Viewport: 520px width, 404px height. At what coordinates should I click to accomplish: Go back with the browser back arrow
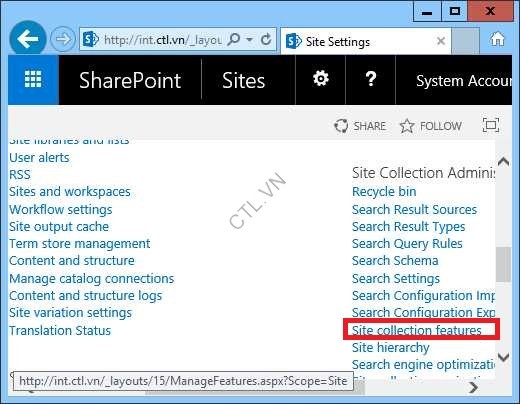click(28, 39)
